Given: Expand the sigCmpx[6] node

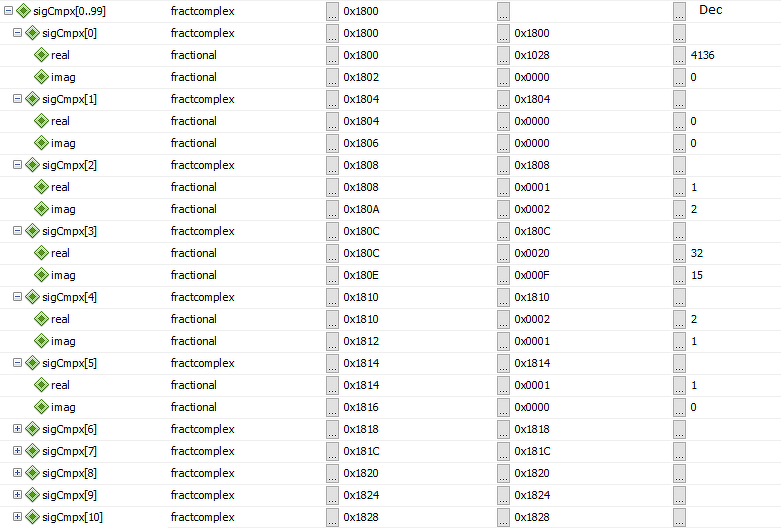Looking at the screenshot, I should coord(17,429).
